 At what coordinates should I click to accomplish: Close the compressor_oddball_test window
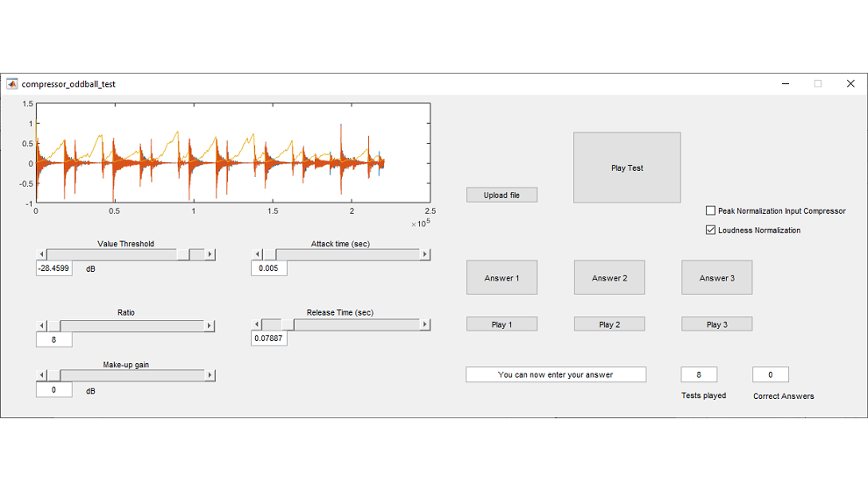tap(850, 83)
